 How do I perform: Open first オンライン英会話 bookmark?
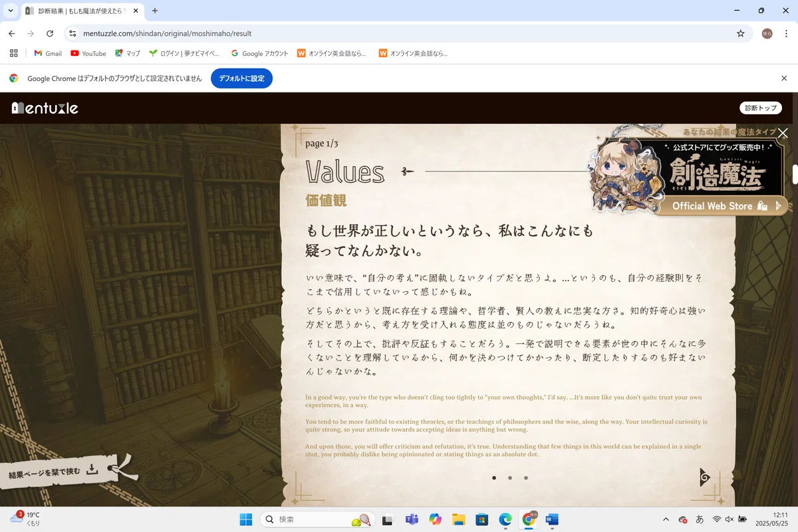[332, 53]
